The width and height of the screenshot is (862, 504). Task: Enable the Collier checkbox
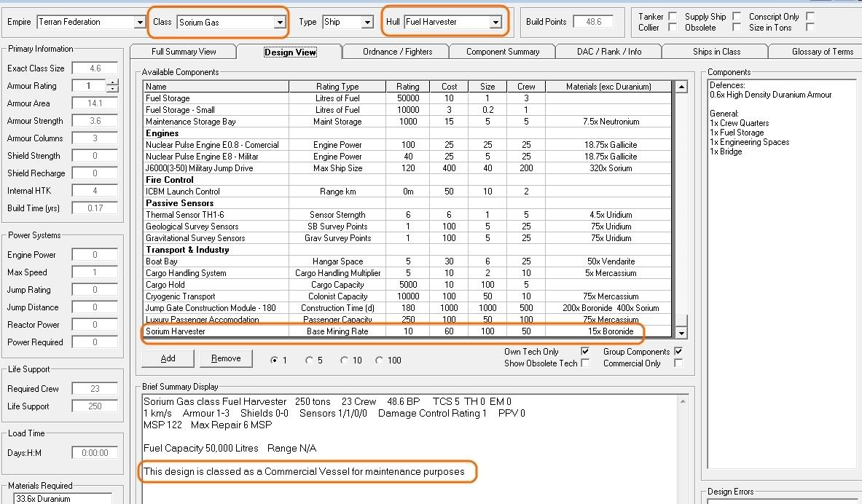pyautogui.click(x=673, y=28)
